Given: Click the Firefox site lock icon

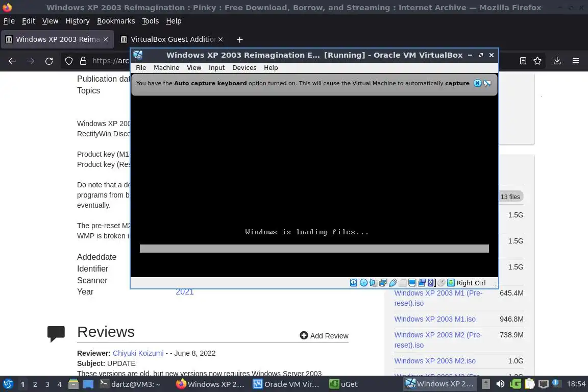Looking at the screenshot, I should point(83,61).
